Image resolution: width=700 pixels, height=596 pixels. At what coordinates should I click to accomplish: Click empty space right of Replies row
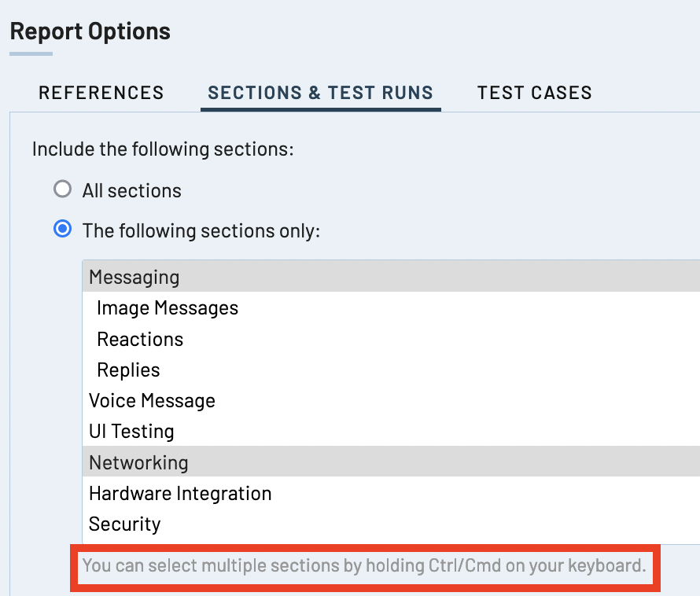(x=472, y=370)
